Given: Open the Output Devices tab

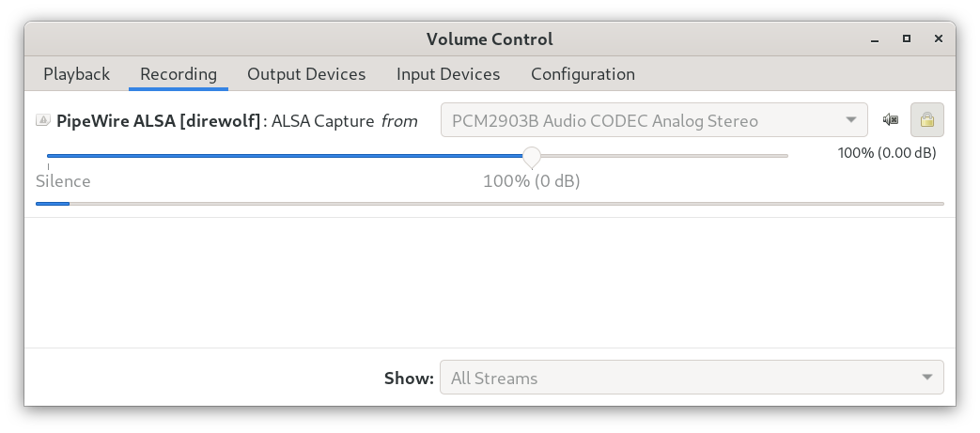Looking at the screenshot, I should pos(306,74).
